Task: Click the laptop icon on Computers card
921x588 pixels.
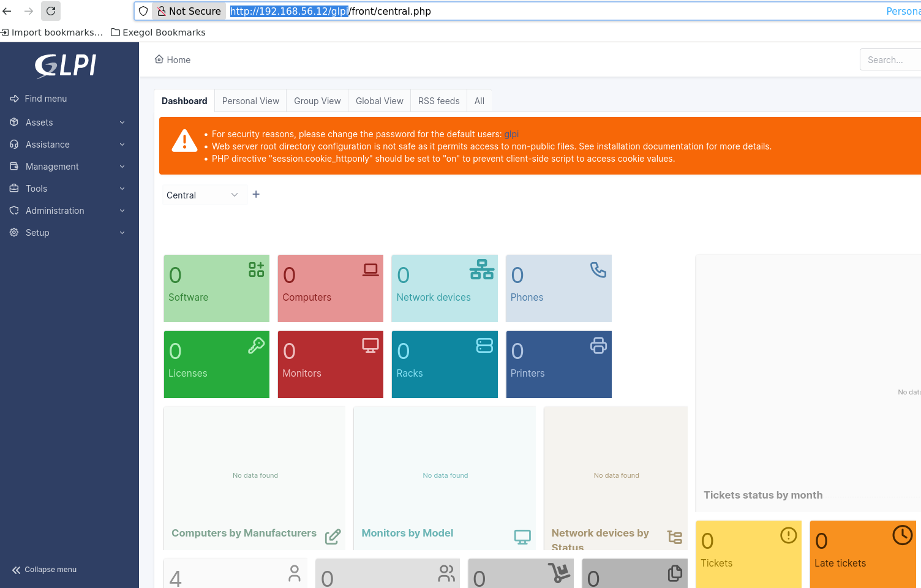Action: [x=370, y=269]
